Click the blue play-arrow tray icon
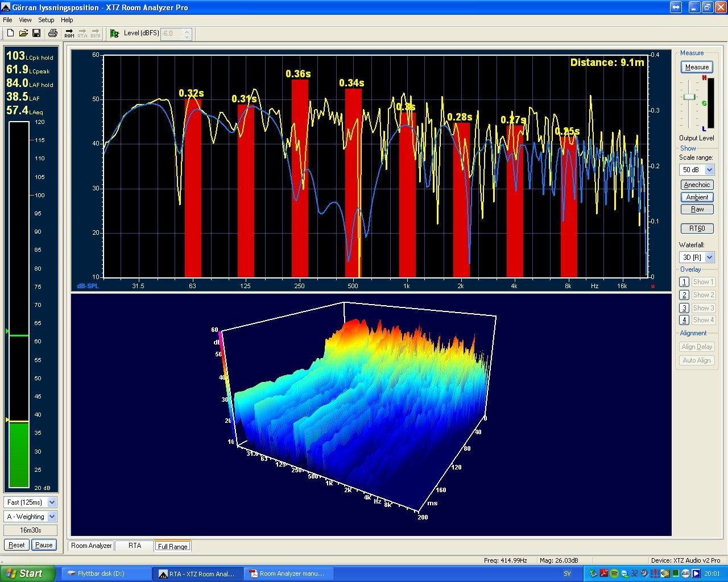Image resolution: width=728 pixels, height=582 pixels. point(696,573)
